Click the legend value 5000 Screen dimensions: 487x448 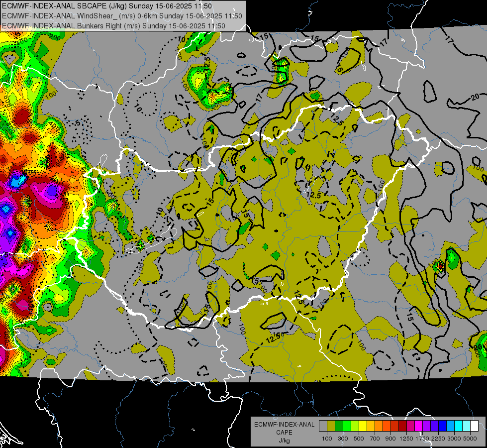click(x=470, y=439)
